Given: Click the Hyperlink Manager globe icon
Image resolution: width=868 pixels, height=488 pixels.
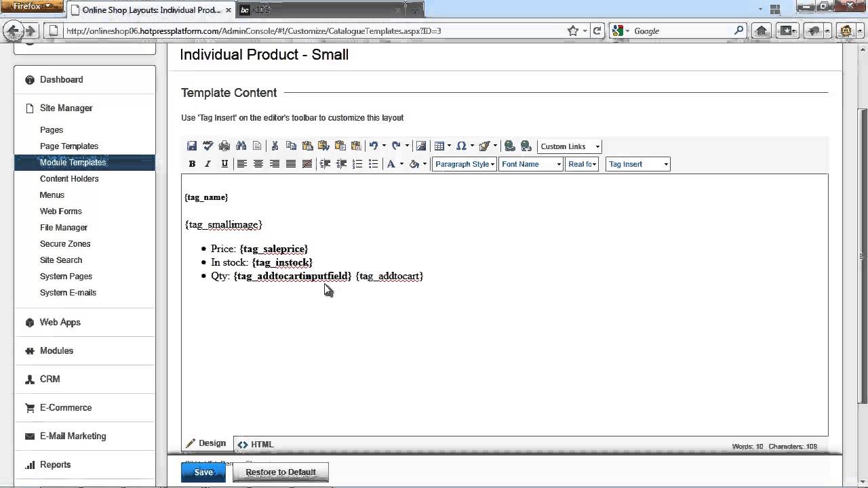Looking at the screenshot, I should [x=510, y=146].
